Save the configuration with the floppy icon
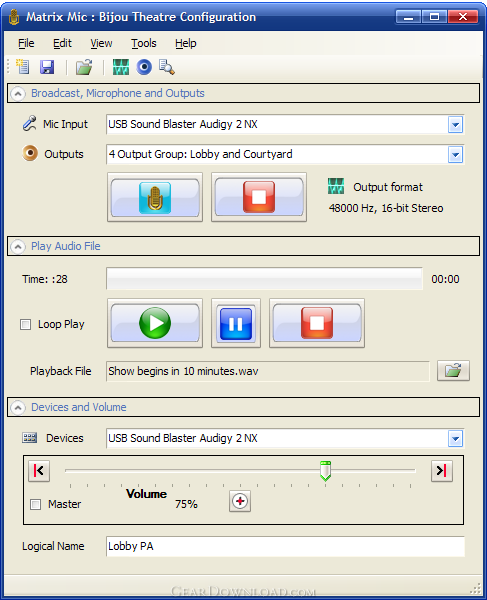 [x=47, y=67]
